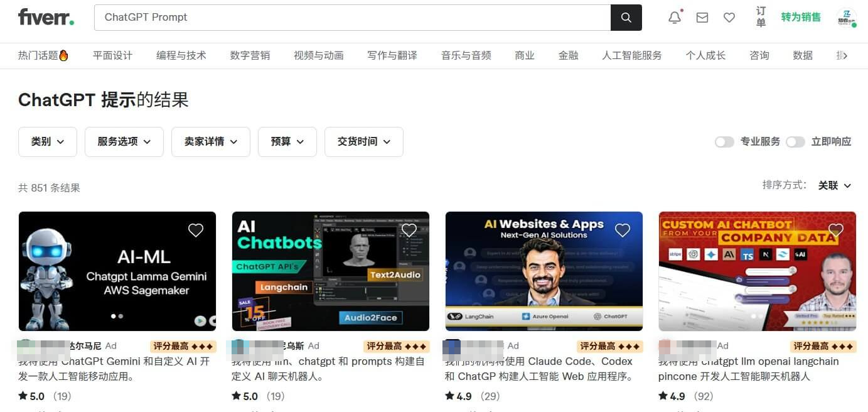Toggle the 专业服务 switch
Image resolution: width=868 pixels, height=412 pixels.
pyautogui.click(x=724, y=142)
